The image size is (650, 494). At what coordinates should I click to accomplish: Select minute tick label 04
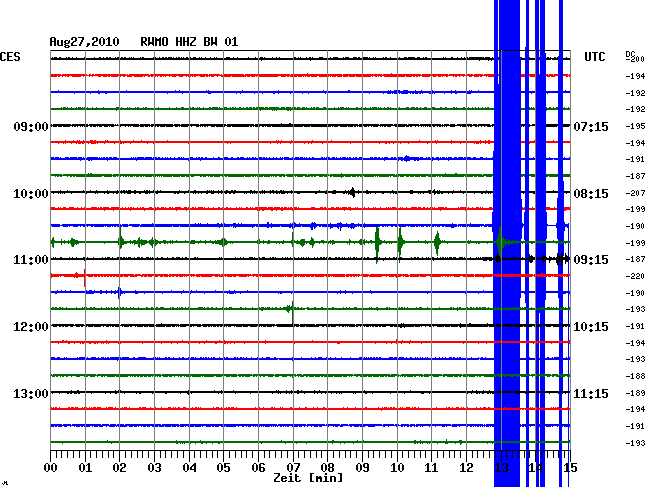point(189,468)
